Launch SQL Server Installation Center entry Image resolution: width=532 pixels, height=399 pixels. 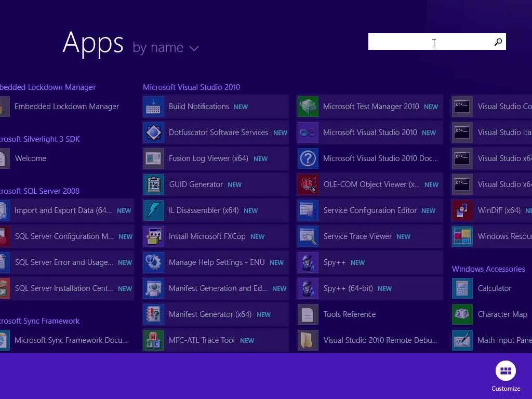tap(67, 288)
